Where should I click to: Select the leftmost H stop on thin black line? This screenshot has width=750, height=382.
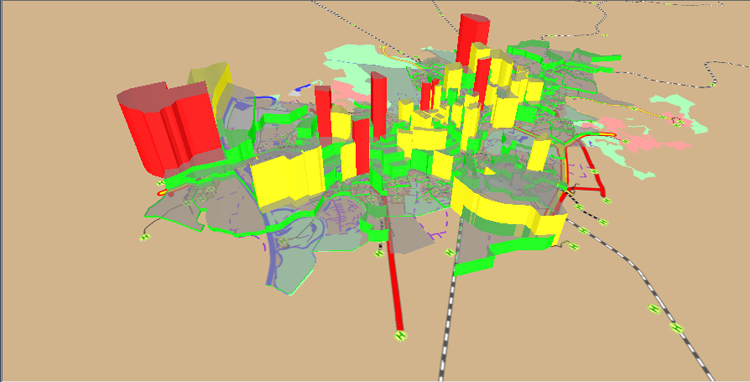145,237
